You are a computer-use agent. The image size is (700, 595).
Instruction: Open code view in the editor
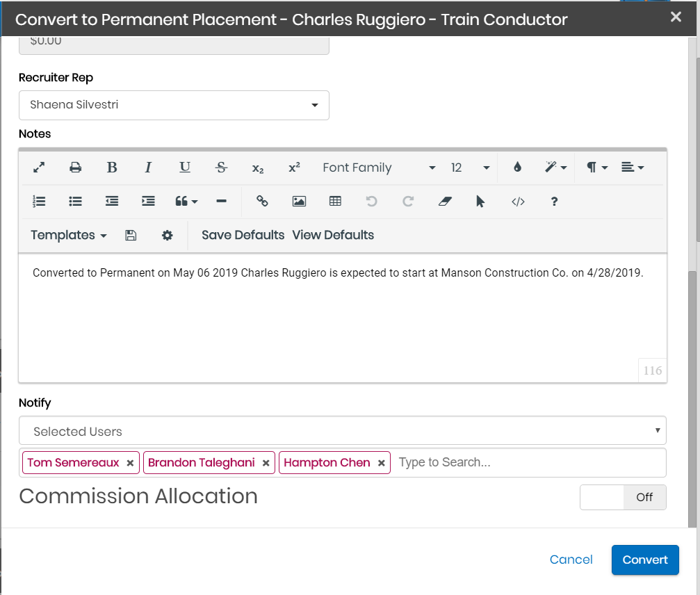click(x=518, y=202)
